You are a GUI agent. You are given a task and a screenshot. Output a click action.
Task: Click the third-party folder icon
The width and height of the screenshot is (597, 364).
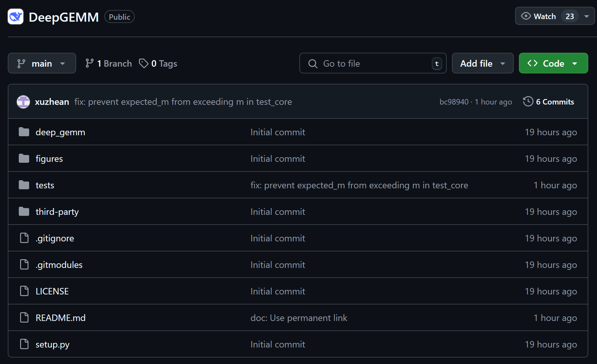24,212
